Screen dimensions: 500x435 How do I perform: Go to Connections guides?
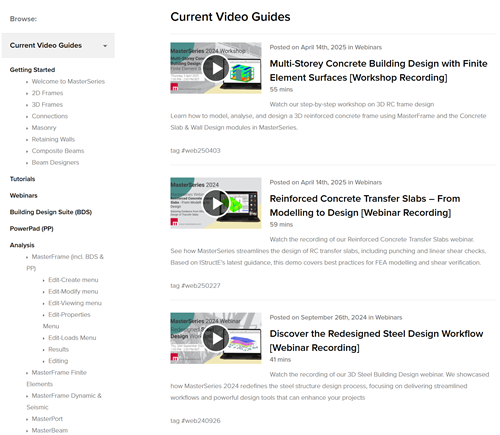point(50,116)
